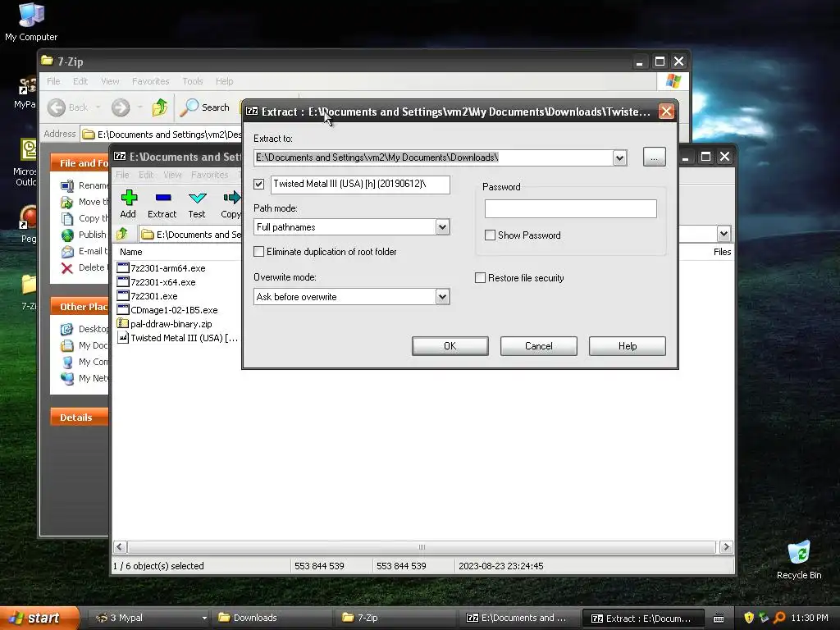
Task: Click the E-mail this file task icon
Action: pos(67,251)
